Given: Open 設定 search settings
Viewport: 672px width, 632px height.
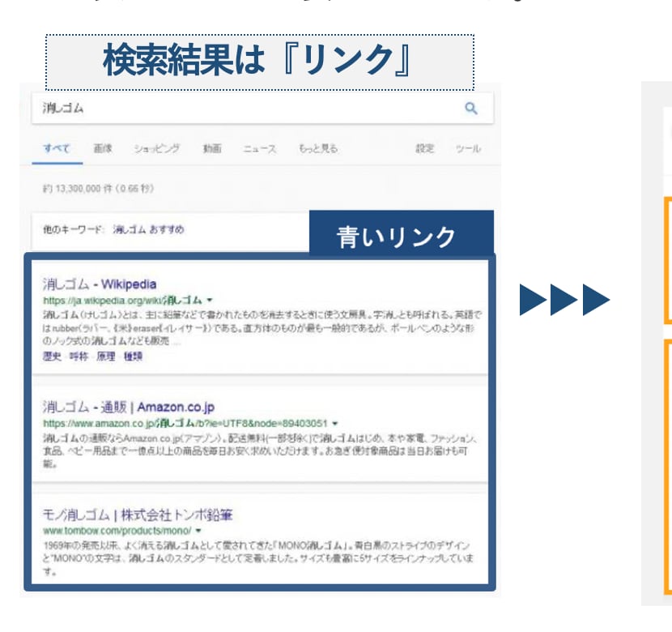Looking at the screenshot, I should (x=425, y=149).
